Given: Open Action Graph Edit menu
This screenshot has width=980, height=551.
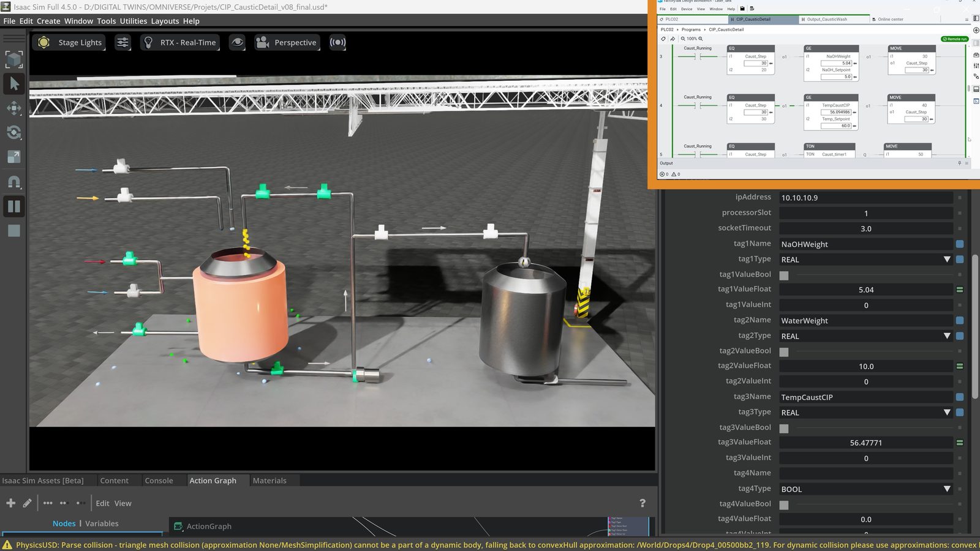Looking at the screenshot, I should 102,503.
